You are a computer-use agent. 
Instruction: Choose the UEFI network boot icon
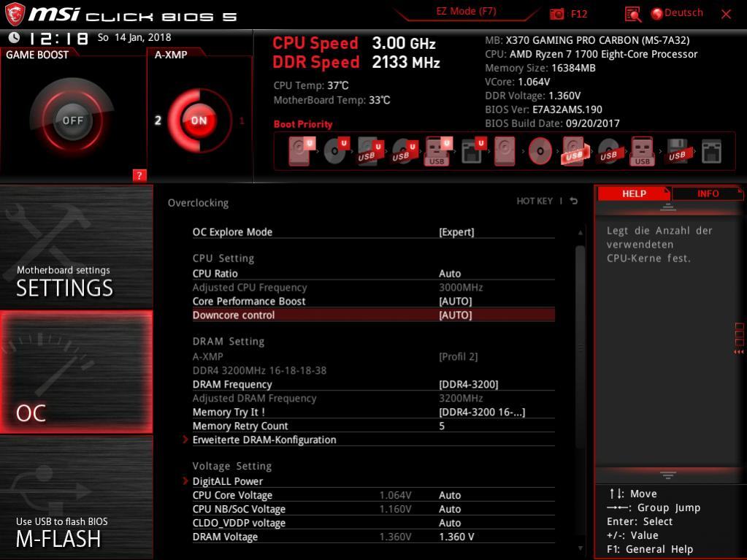point(474,151)
